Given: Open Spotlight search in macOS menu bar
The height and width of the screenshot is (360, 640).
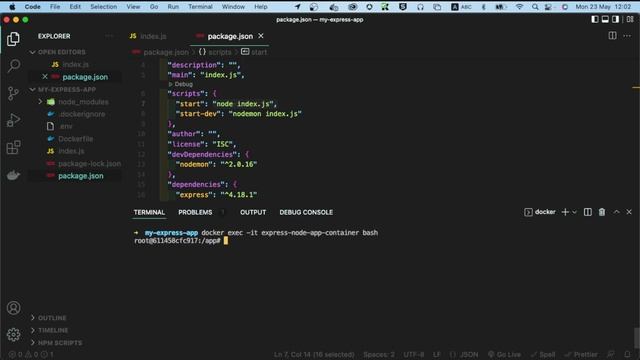Looking at the screenshot, I should [535, 7].
